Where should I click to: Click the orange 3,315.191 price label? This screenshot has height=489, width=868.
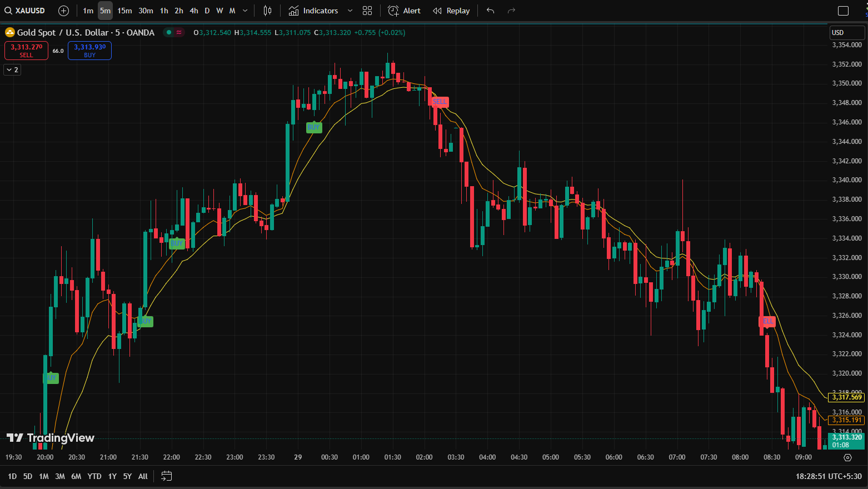(x=847, y=420)
